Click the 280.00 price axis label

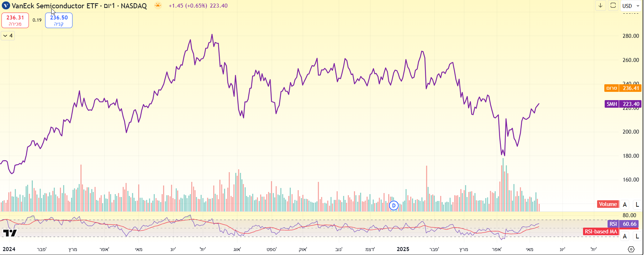[631, 36]
